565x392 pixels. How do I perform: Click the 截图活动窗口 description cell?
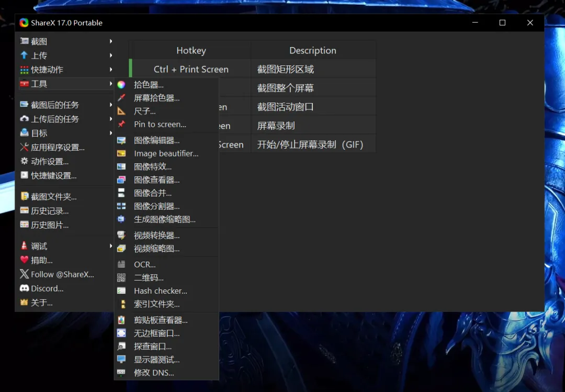(x=313, y=107)
